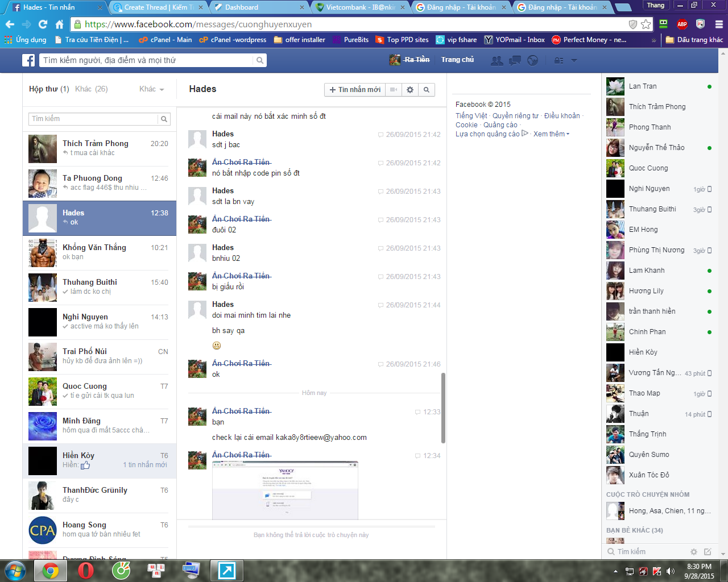This screenshot has height=582, width=728.
Task: Open the chat sidebar options gear
Action: [693, 551]
